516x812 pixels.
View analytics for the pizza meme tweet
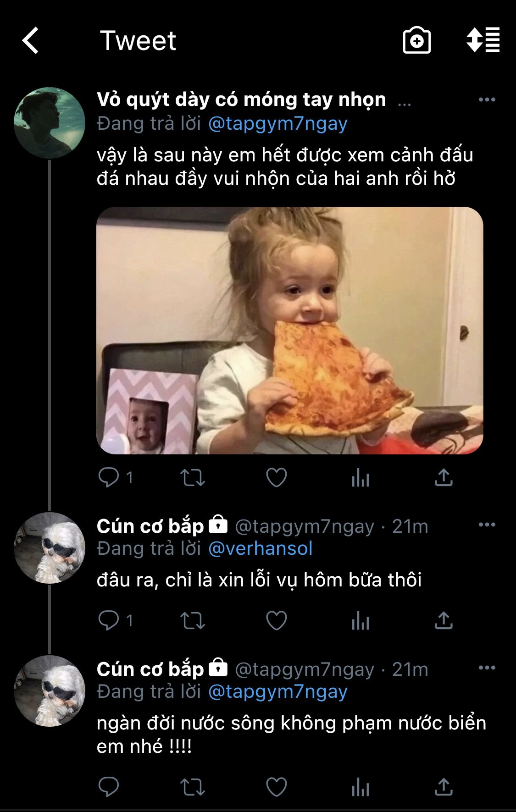(x=360, y=478)
